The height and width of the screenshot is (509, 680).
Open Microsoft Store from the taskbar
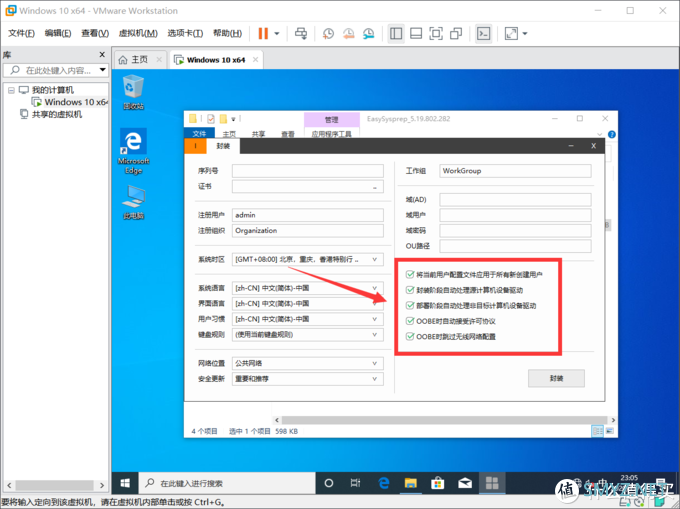coord(437,483)
